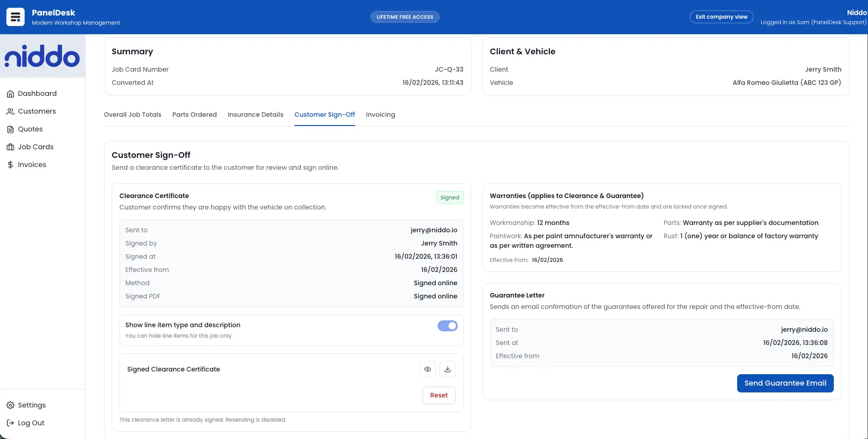Image resolution: width=868 pixels, height=439 pixels.
Task: Select the Job Cards briefcase icon
Action: click(x=11, y=146)
